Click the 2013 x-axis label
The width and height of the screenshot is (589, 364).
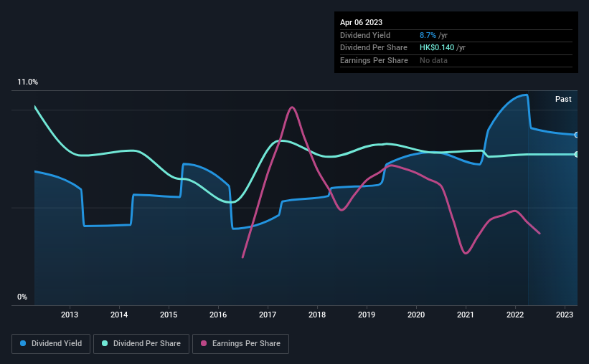click(x=70, y=315)
